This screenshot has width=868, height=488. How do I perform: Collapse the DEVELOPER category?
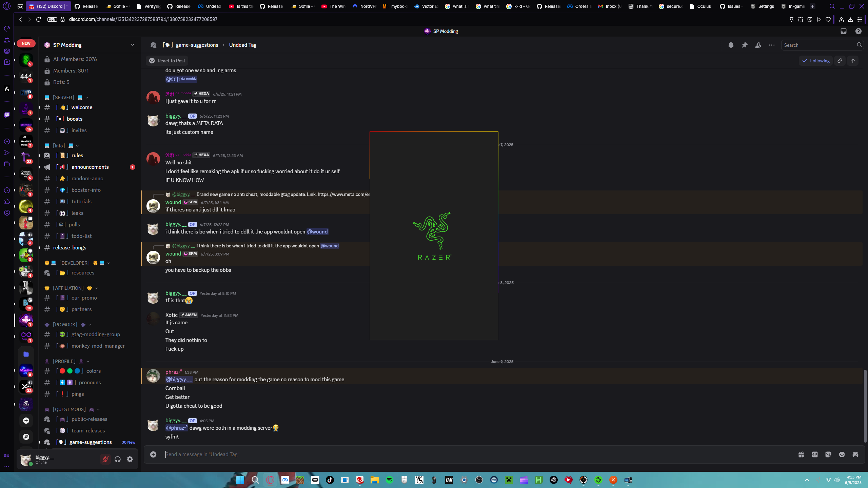click(x=75, y=263)
